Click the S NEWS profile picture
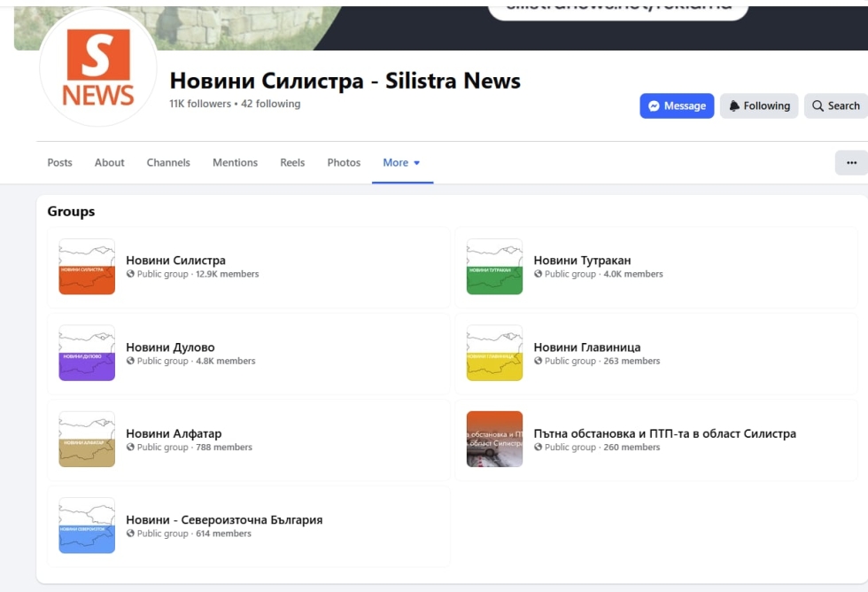 pyautogui.click(x=97, y=69)
